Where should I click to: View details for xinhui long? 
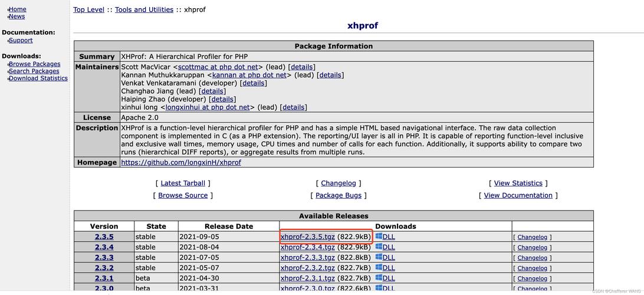(x=294, y=107)
